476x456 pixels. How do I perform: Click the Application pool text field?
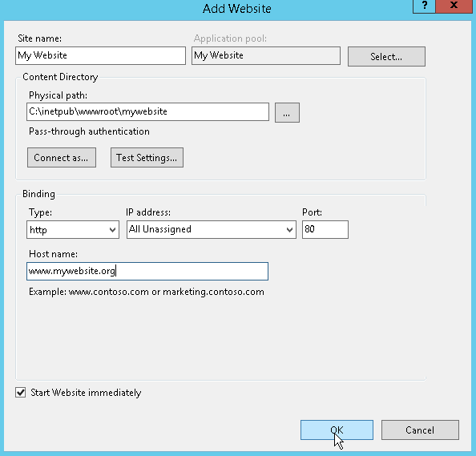pyautogui.click(x=266, y=55)
